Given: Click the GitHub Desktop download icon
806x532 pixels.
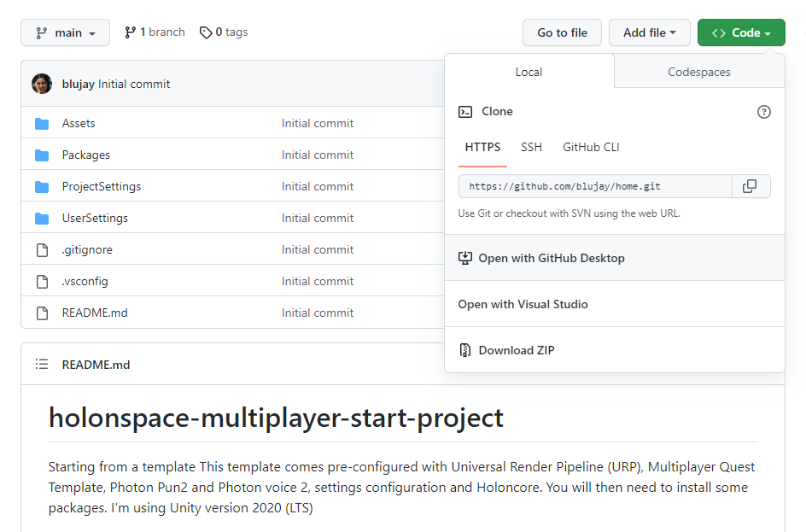Looking at the screenshot, I should [x=464, y=258].
